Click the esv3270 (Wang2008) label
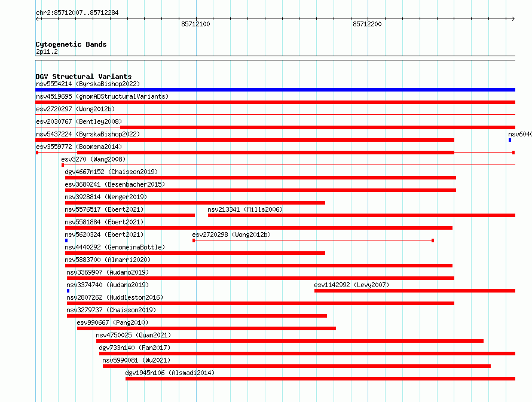This screenshot has height=402, width=532. pyautogui.click(x=93, y=159)
